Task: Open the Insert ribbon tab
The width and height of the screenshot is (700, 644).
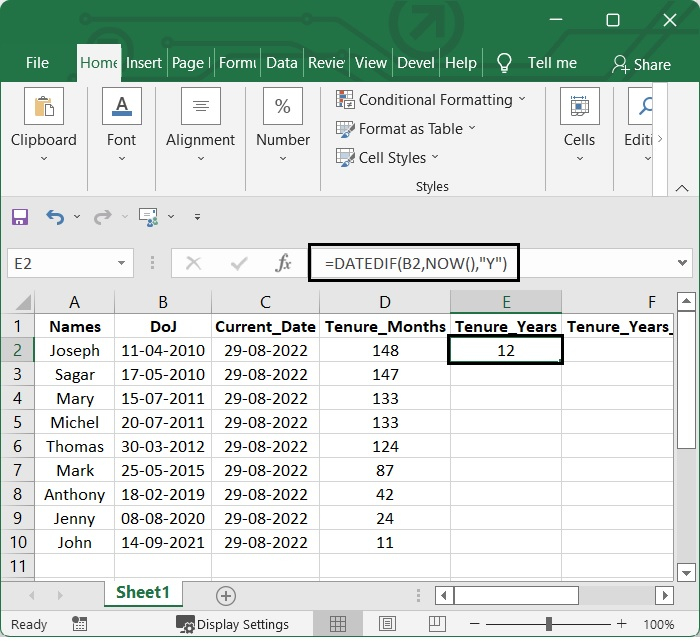Action: click(x=144, y=63)
